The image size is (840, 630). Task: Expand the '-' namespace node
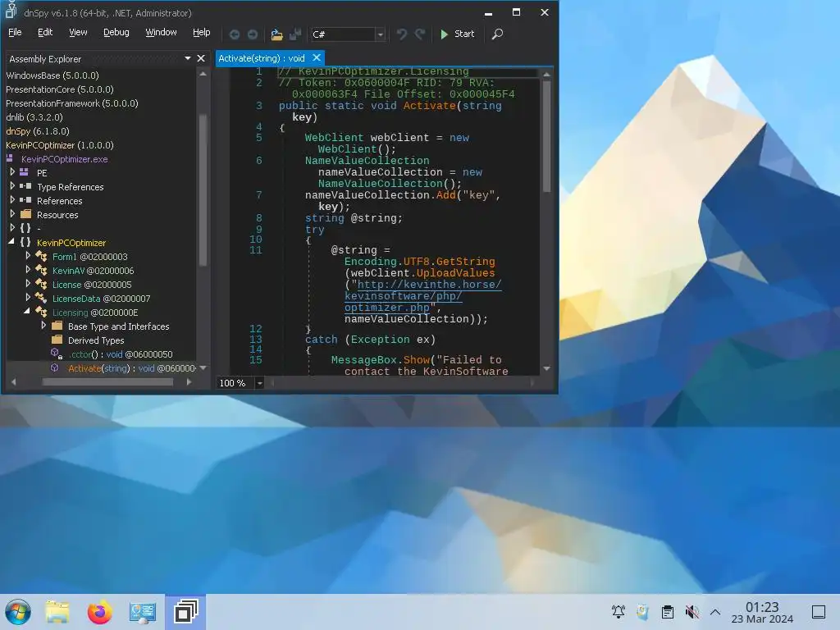pyautogui.click(x=12, y=228)
